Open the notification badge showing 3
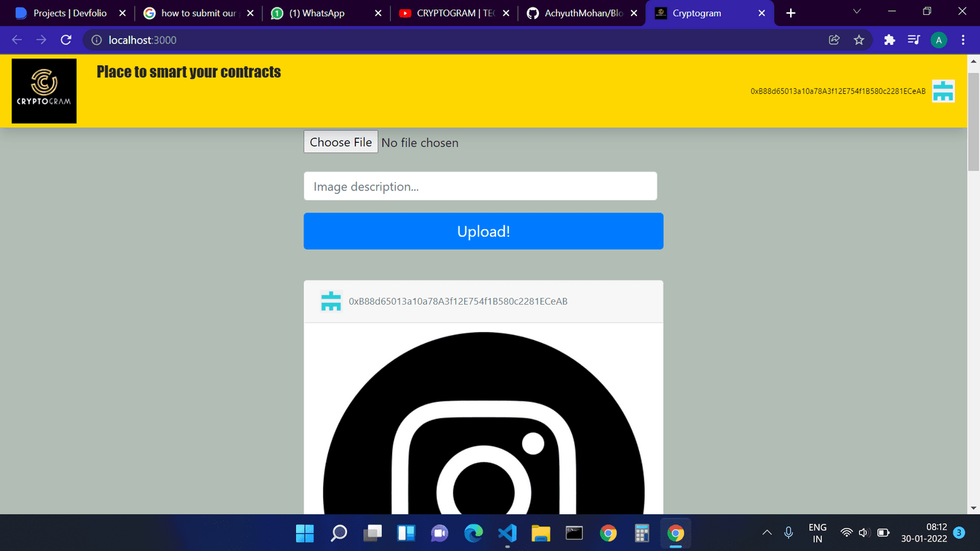Image resolution: width=980 pixels, height=551 pixels. pos(959,533)
